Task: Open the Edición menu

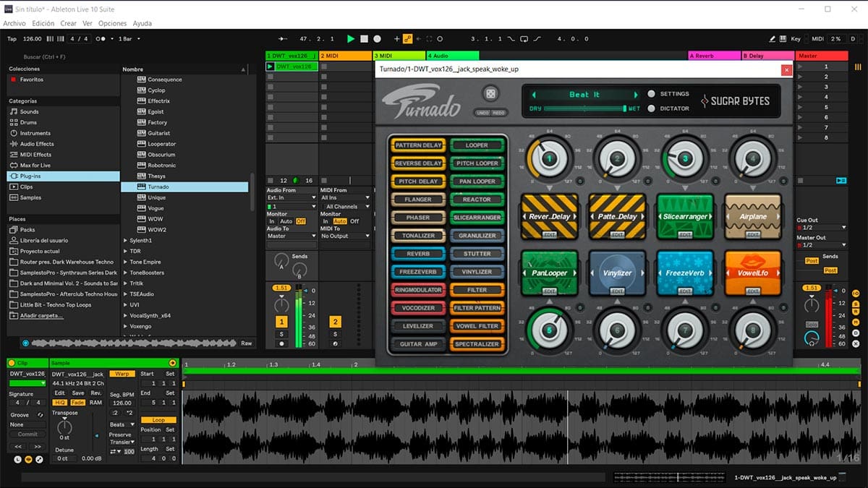Action: click(43, 23)
